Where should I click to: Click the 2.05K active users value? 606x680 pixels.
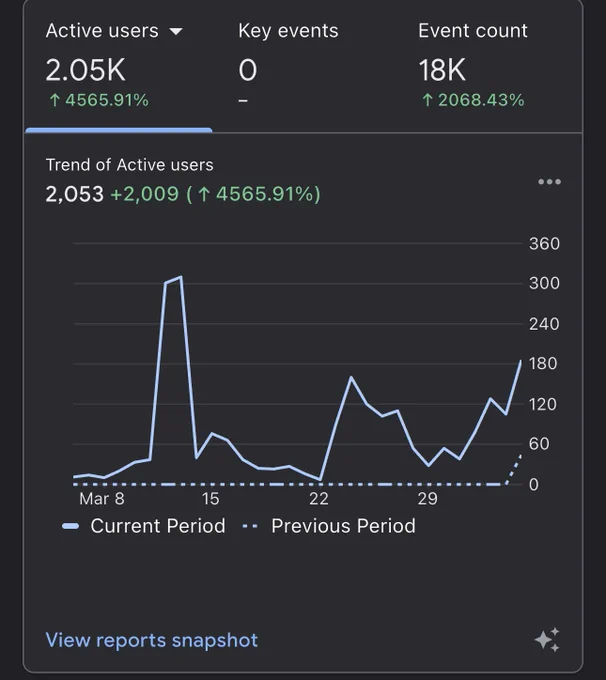(85, 70)
